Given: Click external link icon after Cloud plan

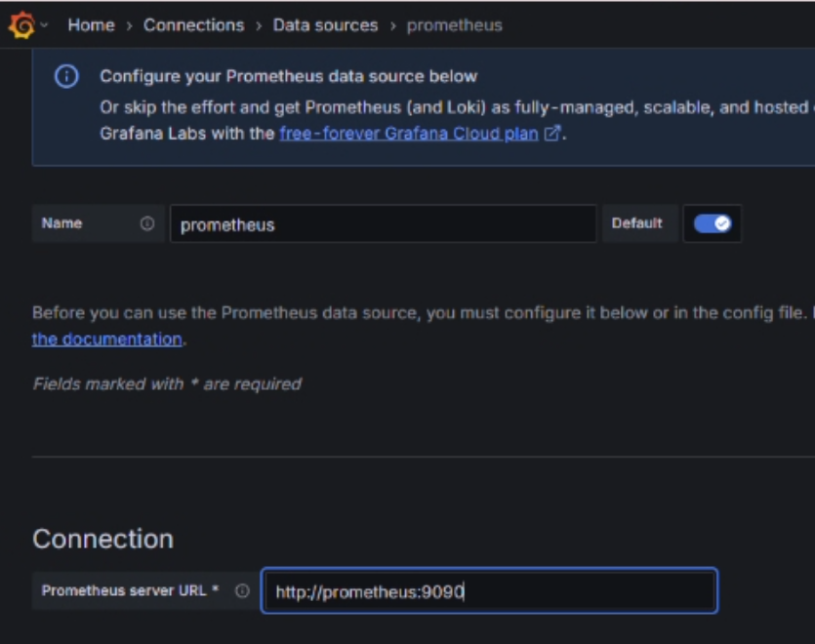Looking at the screenshot, I should coord(552,133).
